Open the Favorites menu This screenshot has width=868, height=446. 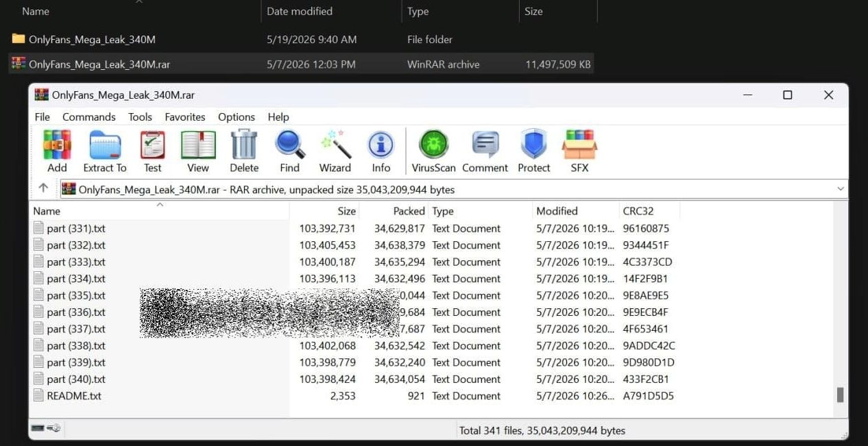[185, 117]
